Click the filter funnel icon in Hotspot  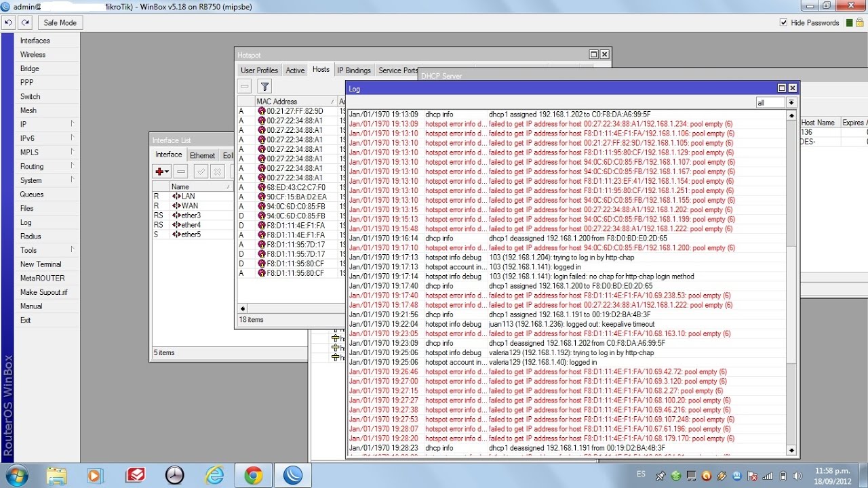click(265, 86)
